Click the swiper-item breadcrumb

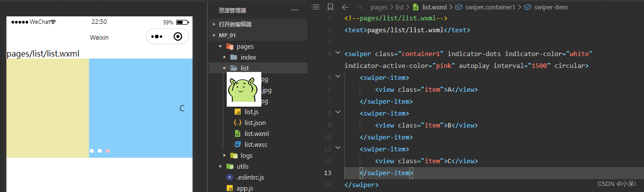tap(546, 7)
